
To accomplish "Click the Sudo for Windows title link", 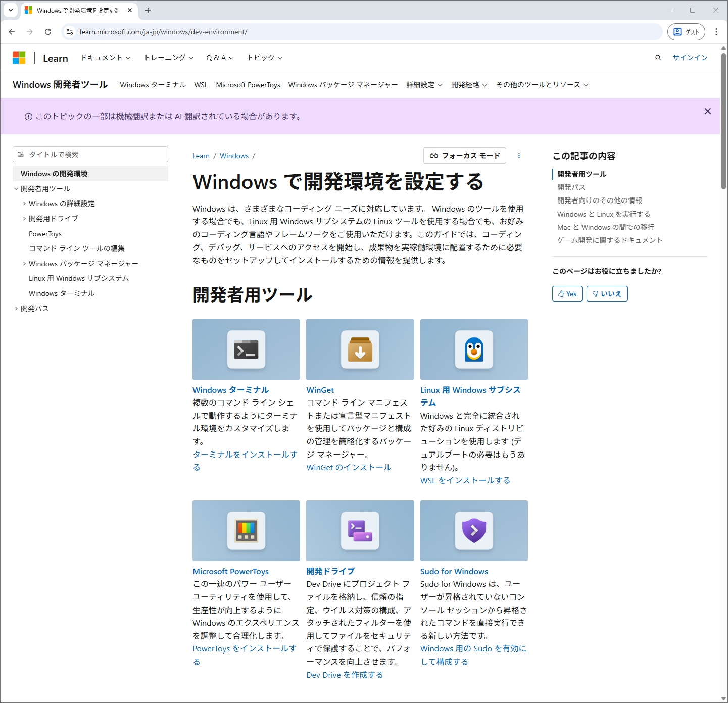I will 454,571.
